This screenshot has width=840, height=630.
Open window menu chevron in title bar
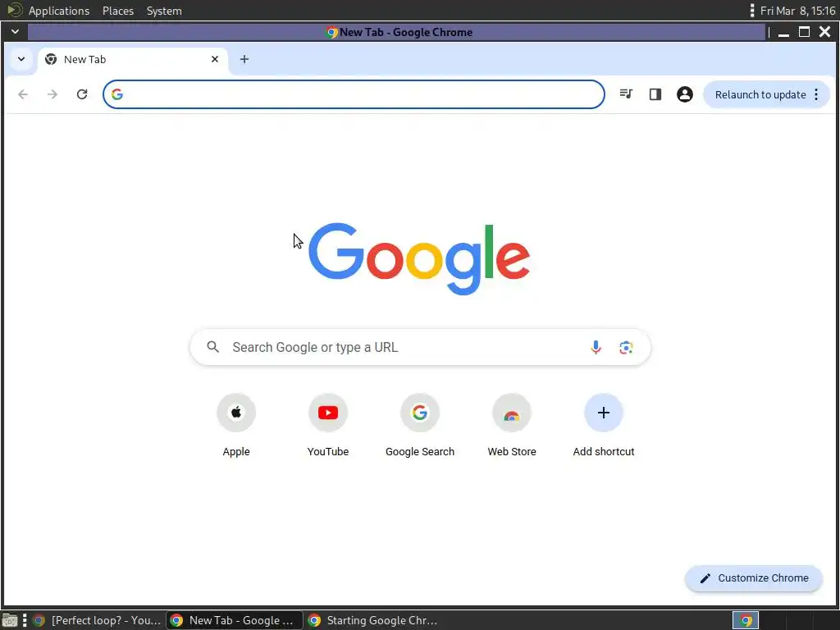click(15, 32)
